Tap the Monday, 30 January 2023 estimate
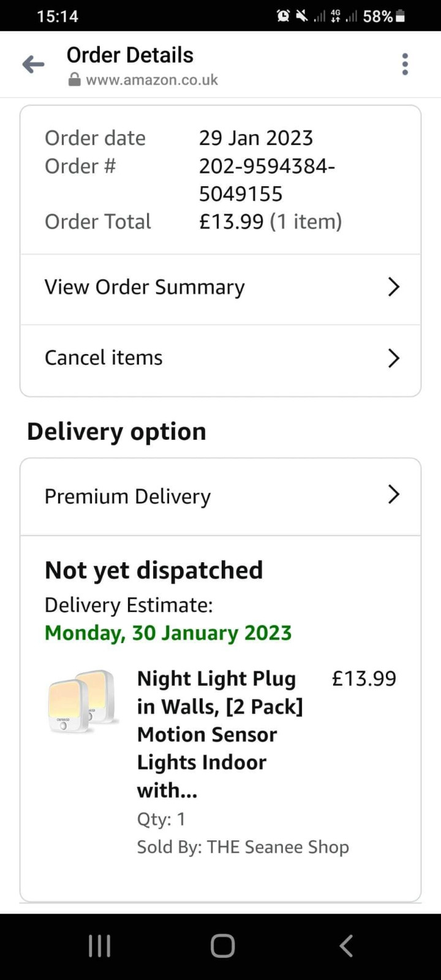The width and height of the screenshot is (441, 980). point(168,633)
